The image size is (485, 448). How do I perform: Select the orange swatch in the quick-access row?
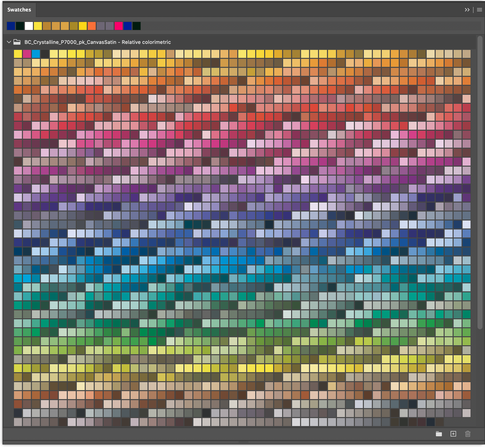click(x=92, y=26)
